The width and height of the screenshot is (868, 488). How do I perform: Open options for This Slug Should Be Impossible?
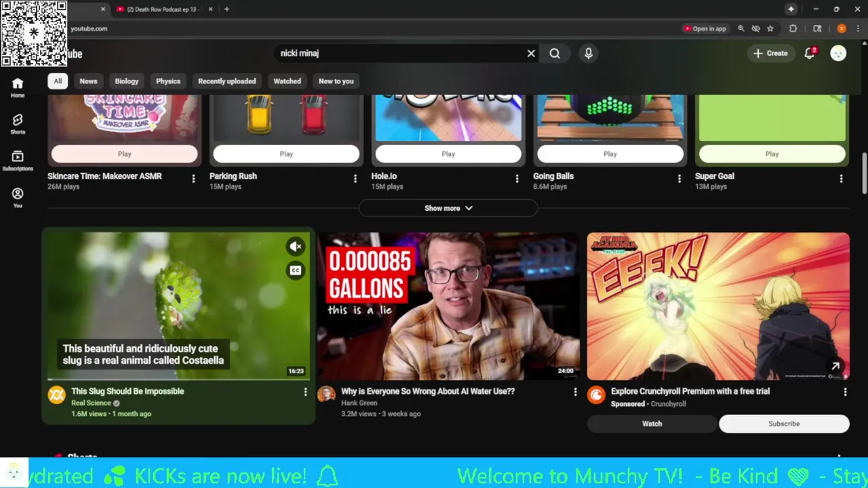click(x=305, y=392)
